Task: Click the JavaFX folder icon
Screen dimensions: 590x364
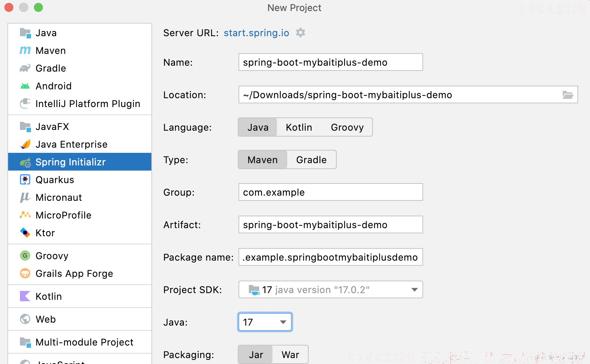Action: 25,127
